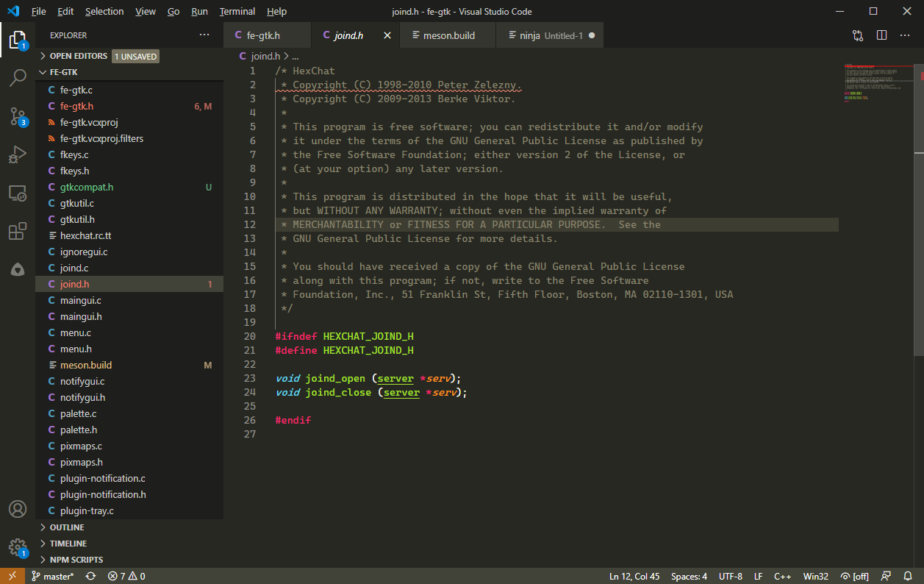Click the Open Changes compare icon

[858, 35]
